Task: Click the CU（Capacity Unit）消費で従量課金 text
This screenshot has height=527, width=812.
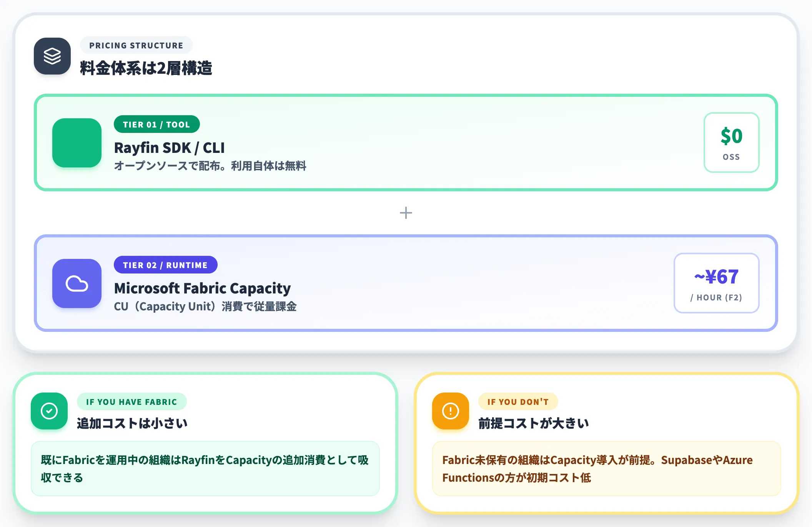Action: click(205, 307)
